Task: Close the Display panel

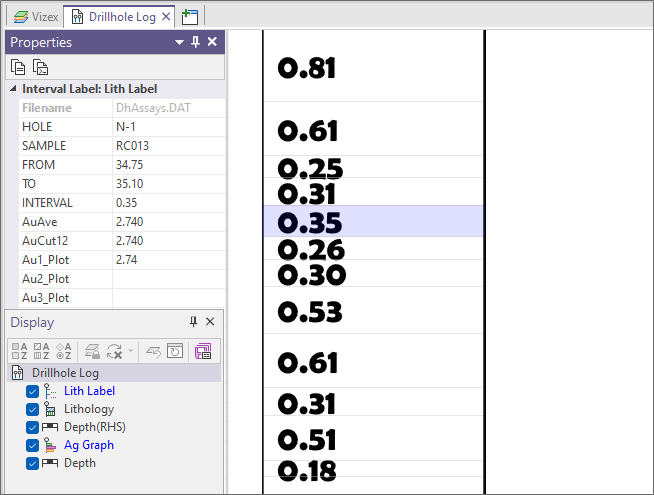Action: pos(210,322)
